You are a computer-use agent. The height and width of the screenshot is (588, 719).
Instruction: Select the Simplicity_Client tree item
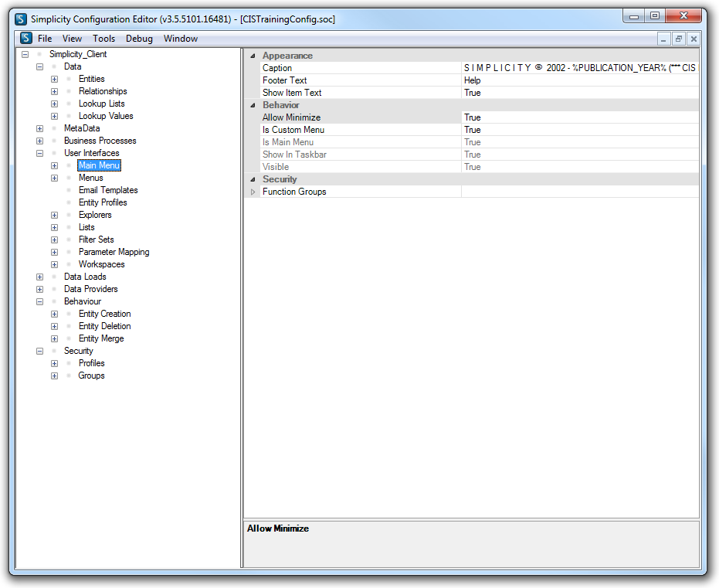[78, 54]
